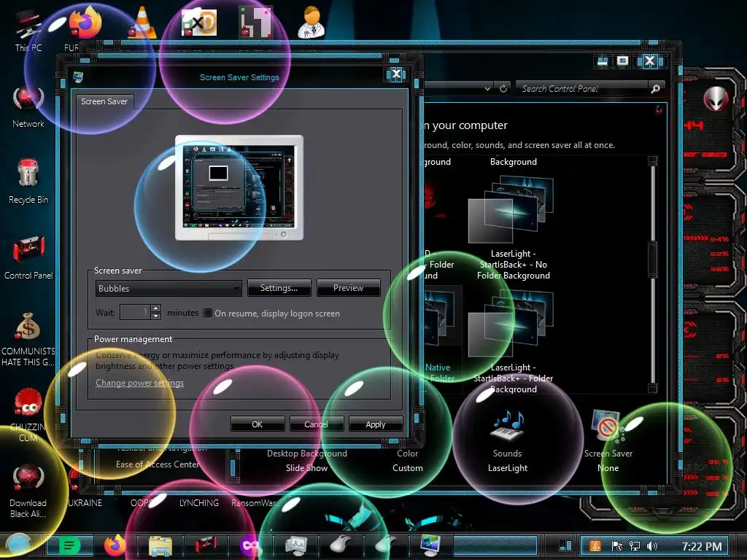Click OK in Screen Saver Settings
747x560 pixels.
(x=258, y=424)
